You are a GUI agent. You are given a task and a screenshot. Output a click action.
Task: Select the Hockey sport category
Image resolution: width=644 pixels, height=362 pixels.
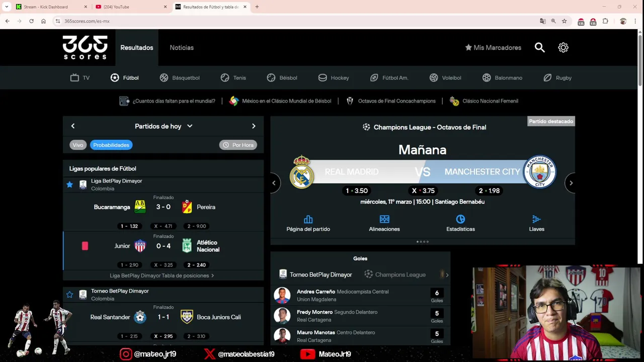tap(334, 78)
